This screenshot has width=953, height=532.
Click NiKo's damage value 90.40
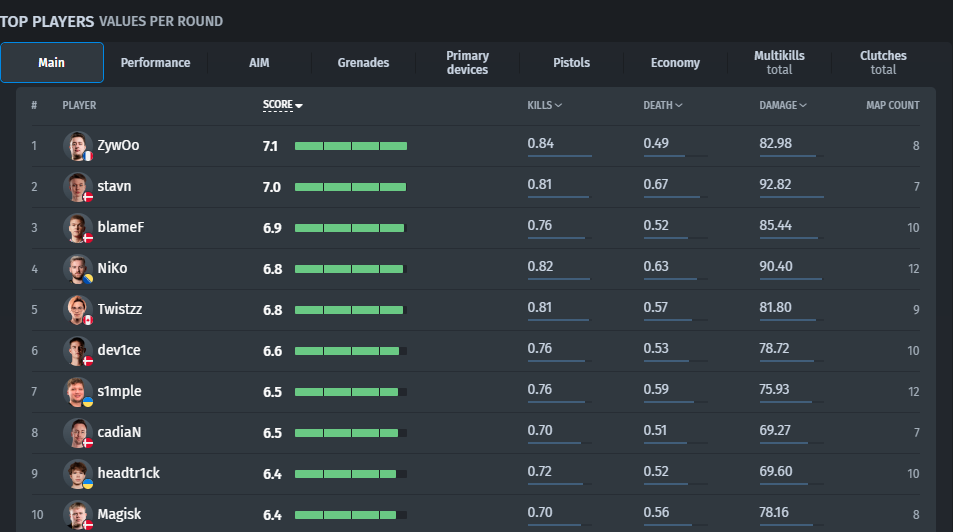(x=776, y=266)
